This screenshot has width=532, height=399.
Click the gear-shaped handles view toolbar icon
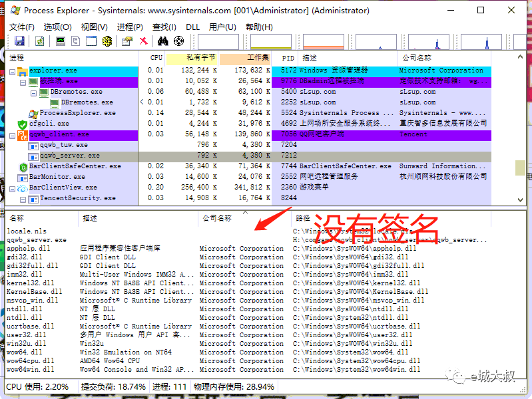[x=107, y=41]
